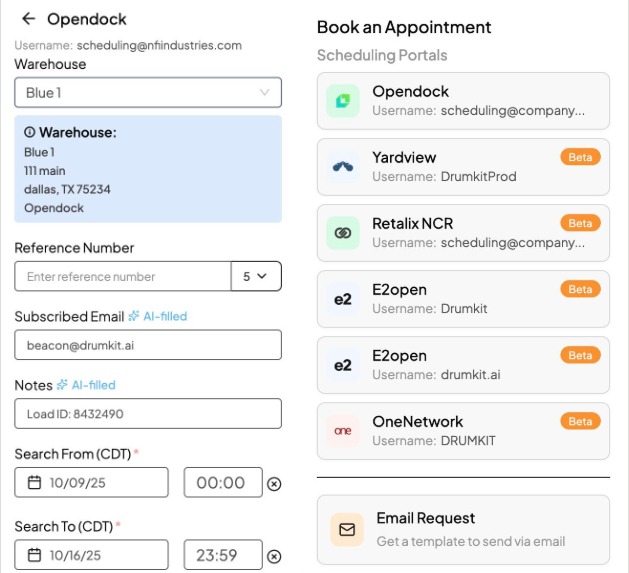Click the green Opendock logo icon
Viewport: 629px width, 573px height.
click(x=343, y=101)
